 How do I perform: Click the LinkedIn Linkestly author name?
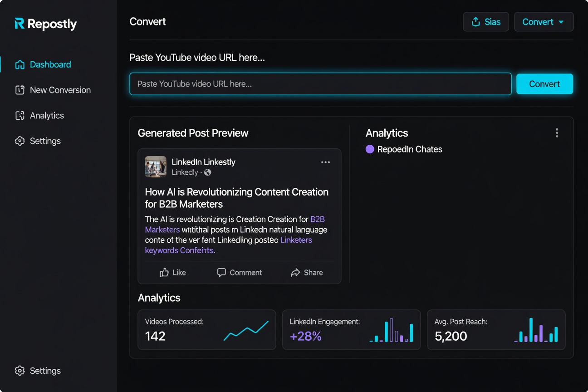pyautogui.click(x=203, y=162)
